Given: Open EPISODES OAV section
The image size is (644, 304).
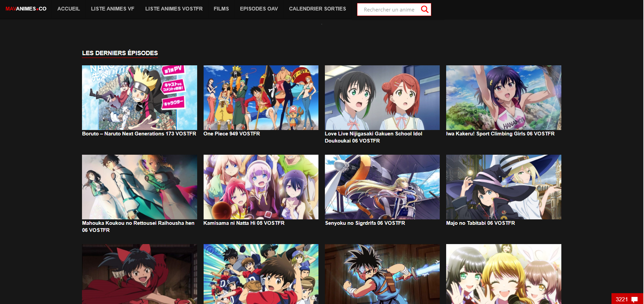Looking at the screenshot, I should [259, 9].
